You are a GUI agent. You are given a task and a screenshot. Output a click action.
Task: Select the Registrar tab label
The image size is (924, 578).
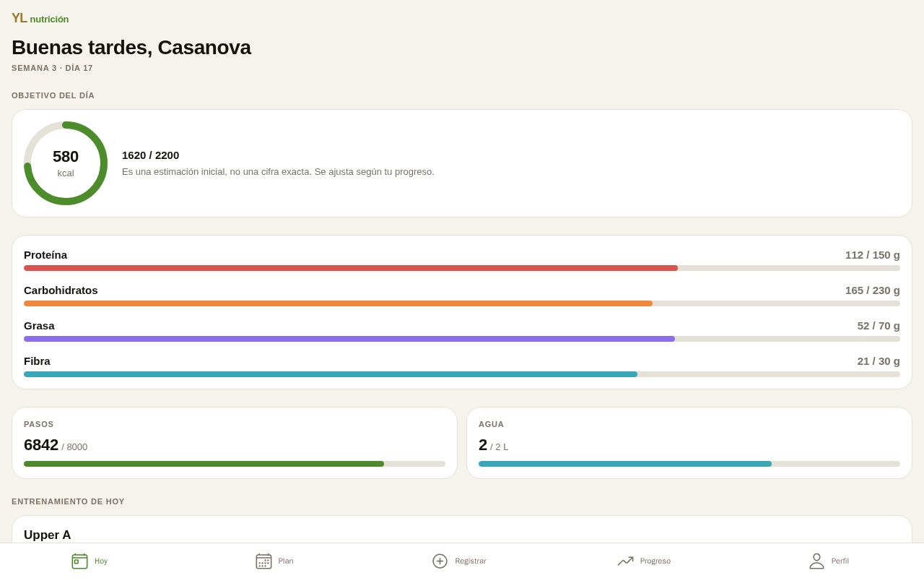[471, 561]
